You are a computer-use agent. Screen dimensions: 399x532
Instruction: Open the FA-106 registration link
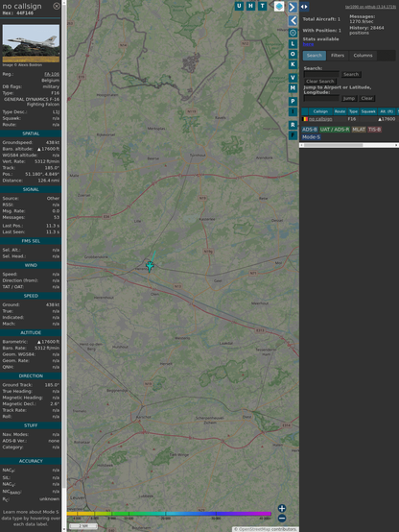(x=52, y=74)
